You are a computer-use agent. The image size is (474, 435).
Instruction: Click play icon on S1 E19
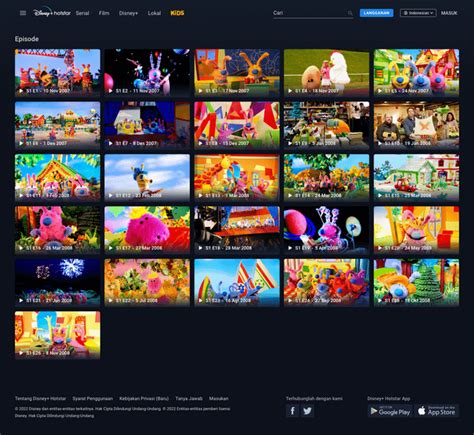tap(290, 248)
